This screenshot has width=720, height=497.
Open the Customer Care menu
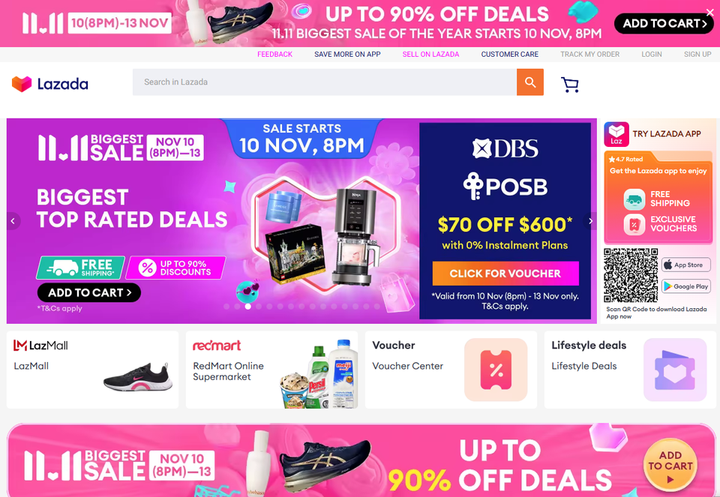(510, 54)
